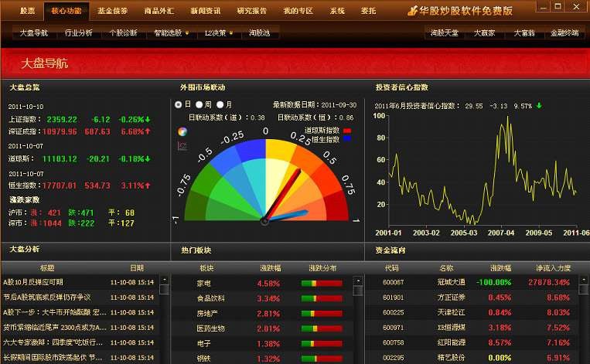Screen dimensions: 590x364
Task: Select the 电子 sector row
Action: click(262, 343)
